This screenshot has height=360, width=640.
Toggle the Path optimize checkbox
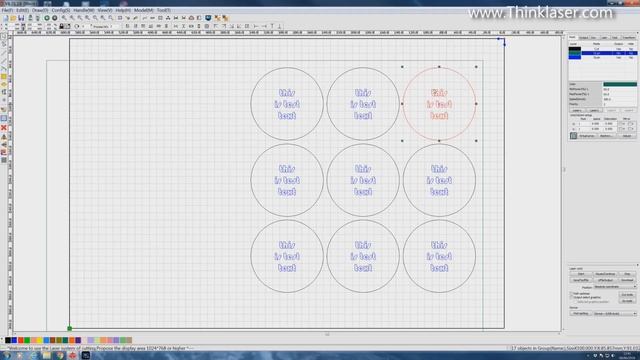tap(571, 293)
